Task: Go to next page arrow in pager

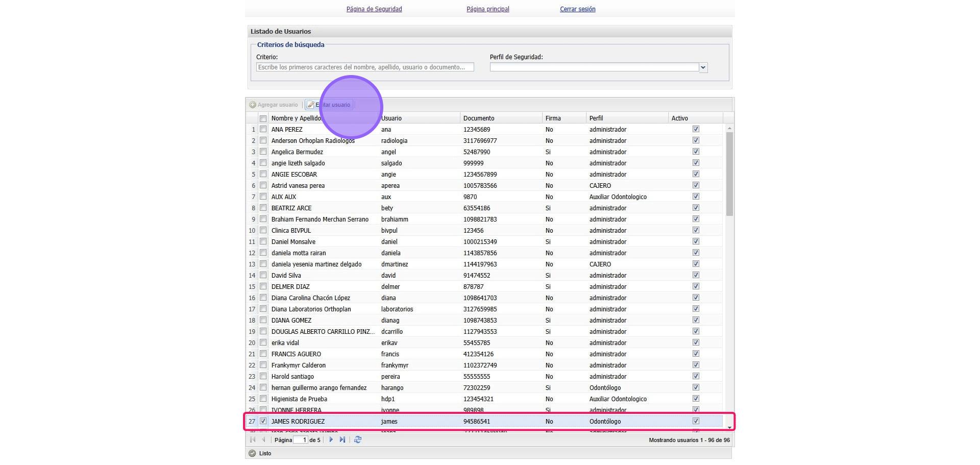Action: (x=331, y=439)
